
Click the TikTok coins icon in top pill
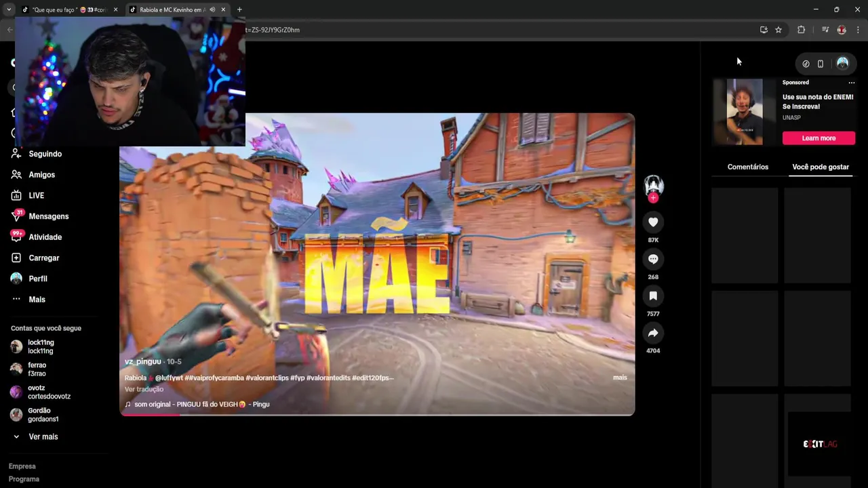point(806,64)
